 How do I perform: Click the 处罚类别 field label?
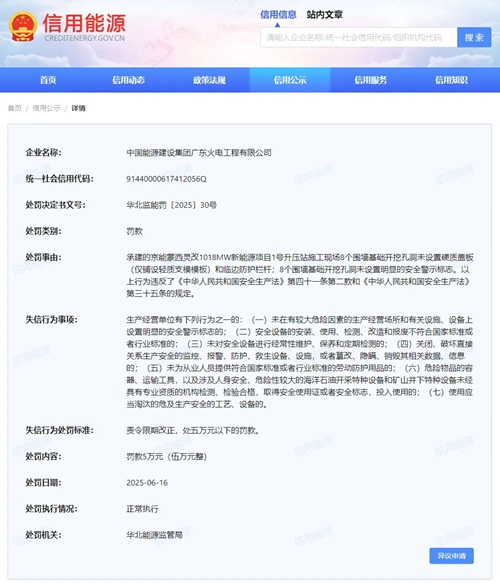coord(43,231)
